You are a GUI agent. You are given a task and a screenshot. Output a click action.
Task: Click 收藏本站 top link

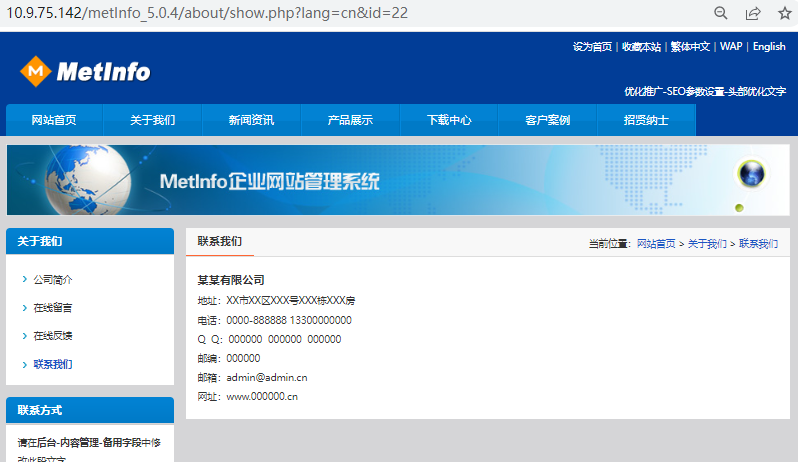point(641,47)
